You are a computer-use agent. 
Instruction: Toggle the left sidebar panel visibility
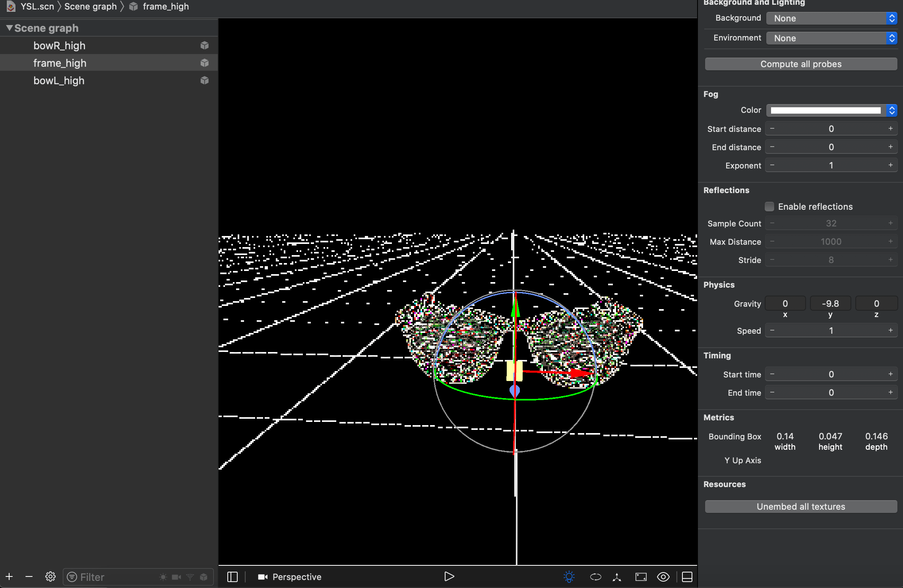pos(233,576)
